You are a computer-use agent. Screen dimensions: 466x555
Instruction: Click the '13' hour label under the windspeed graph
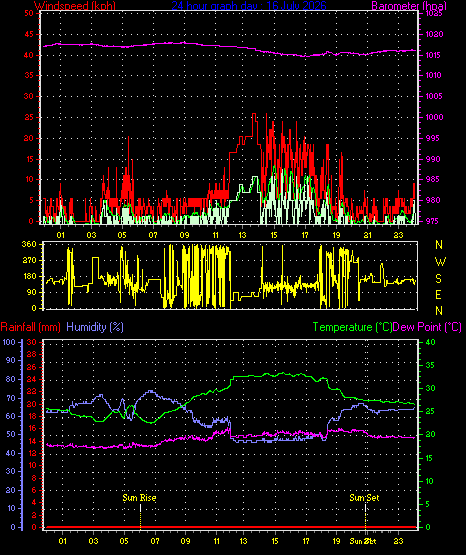click(243, 235)
